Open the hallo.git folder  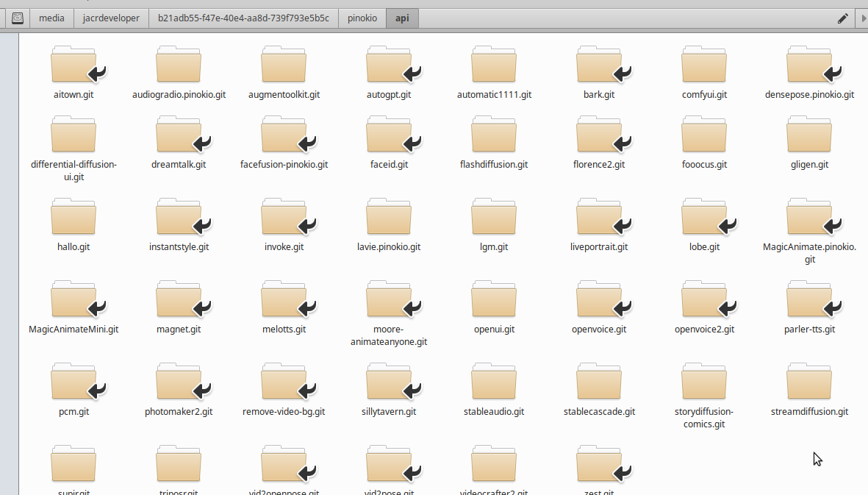pos(73,218)
